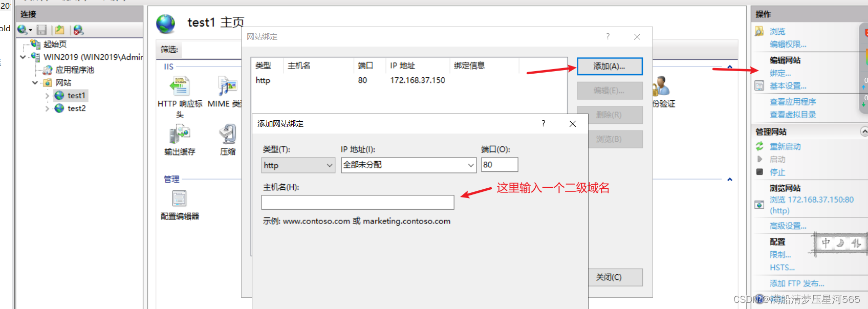Click the 限制... link
The height and width of the screenshot is (309, 868).
(x=780, y=255)
